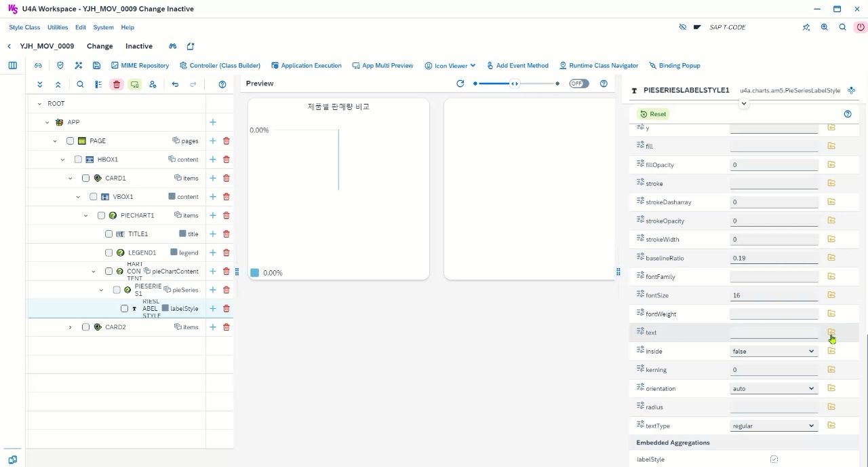This screenshot has width=868, height=467.
Task: Click the red power logout icon
Action: coord(861,27)
